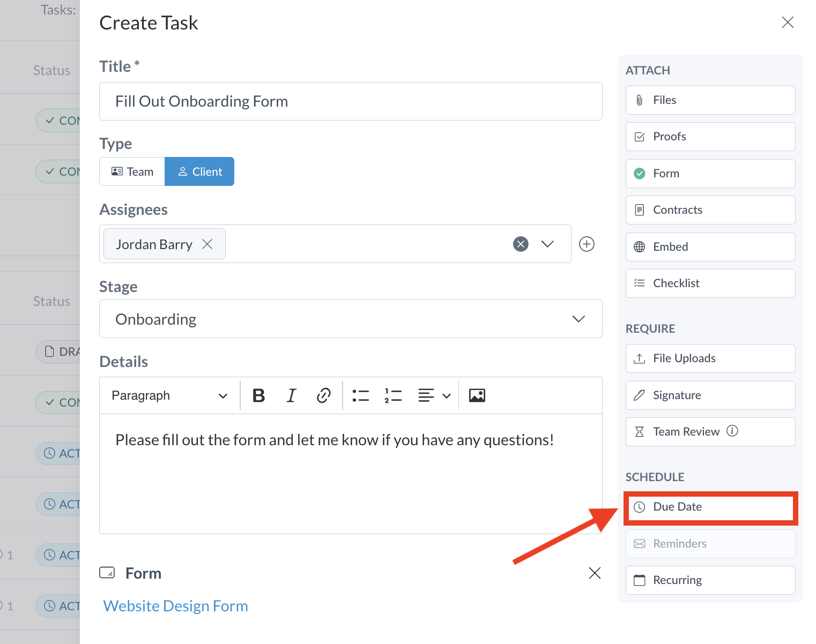The height and width of the screenshot is (644, 816).
Task: Click the add assignee plus icon
Action: (x=587, y=244)
